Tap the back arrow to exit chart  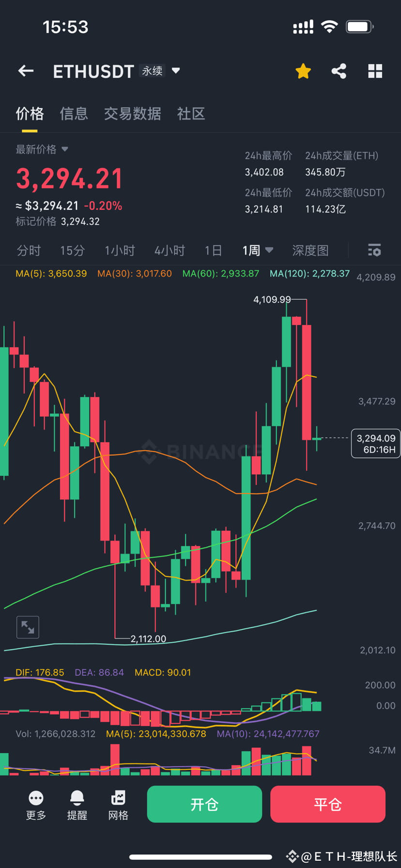25,71
